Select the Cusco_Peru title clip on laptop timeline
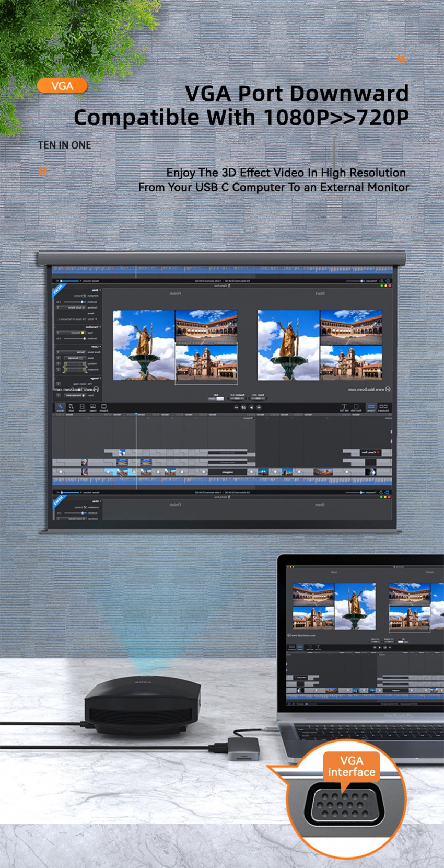This screenshot has width=444, height=868. coord(300,678)
